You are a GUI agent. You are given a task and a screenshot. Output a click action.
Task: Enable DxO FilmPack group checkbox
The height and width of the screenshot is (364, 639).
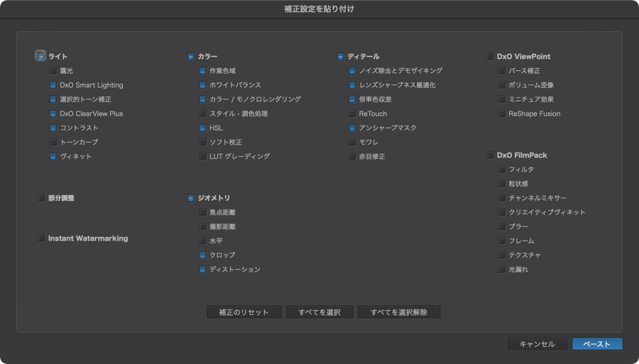[x=490, y=155]
